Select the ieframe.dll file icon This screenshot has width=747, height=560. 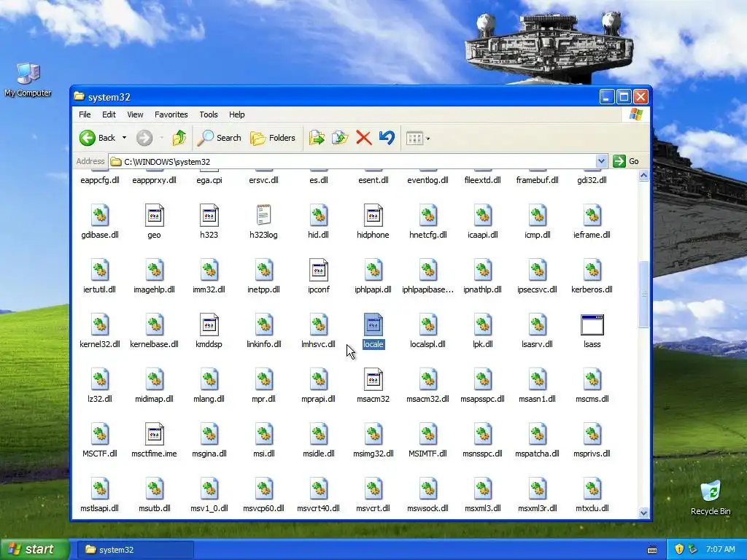click(592, 216)
